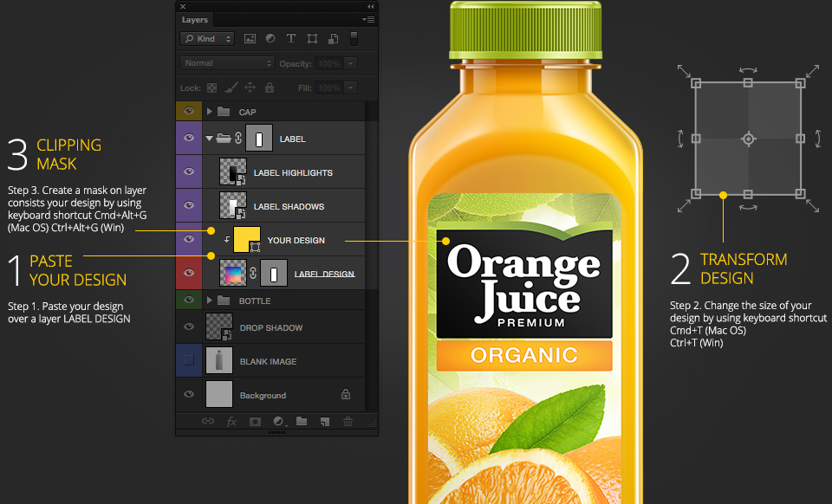Switch to the Layers tab

tap(195, 20)
